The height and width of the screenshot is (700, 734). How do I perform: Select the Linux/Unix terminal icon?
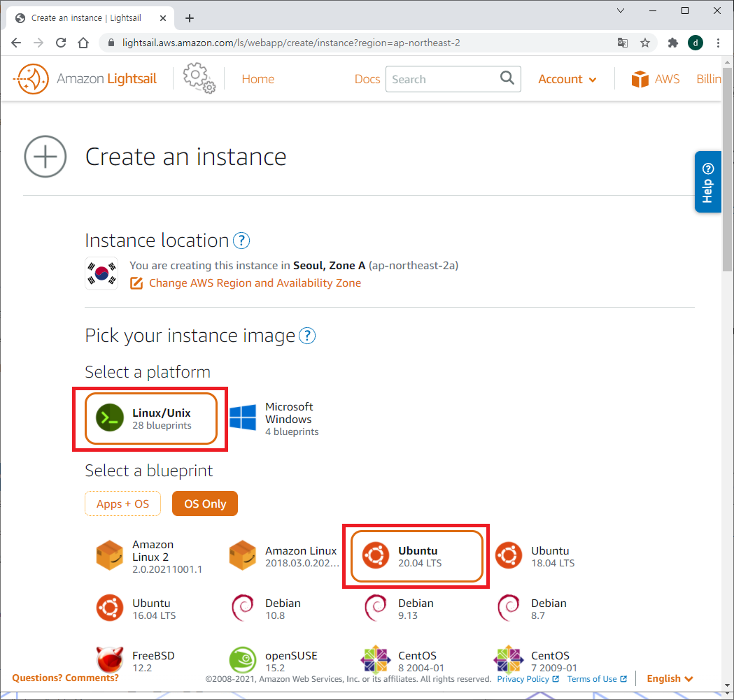click(110, 417)
